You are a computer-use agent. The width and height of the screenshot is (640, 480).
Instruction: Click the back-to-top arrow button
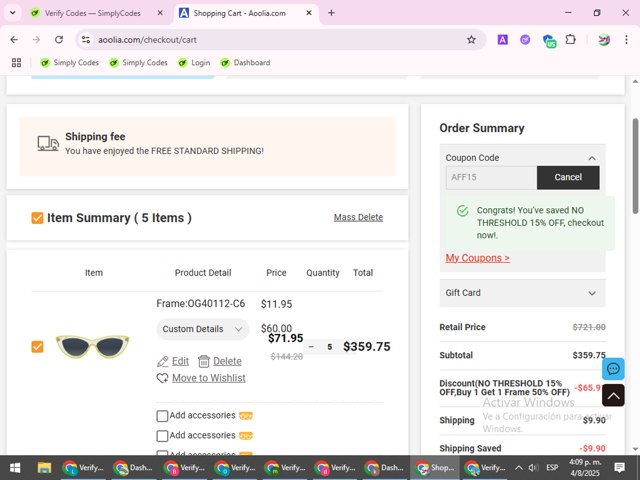(x=613, y=395)
